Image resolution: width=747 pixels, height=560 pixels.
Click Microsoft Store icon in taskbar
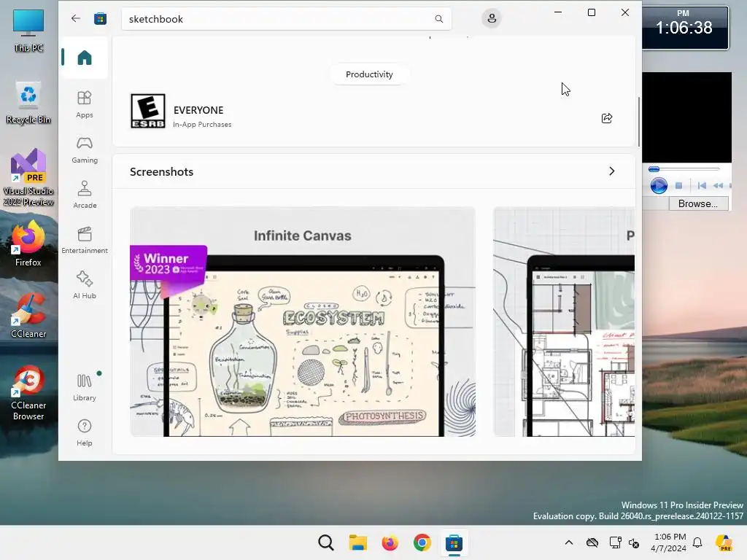click(454, 542)
